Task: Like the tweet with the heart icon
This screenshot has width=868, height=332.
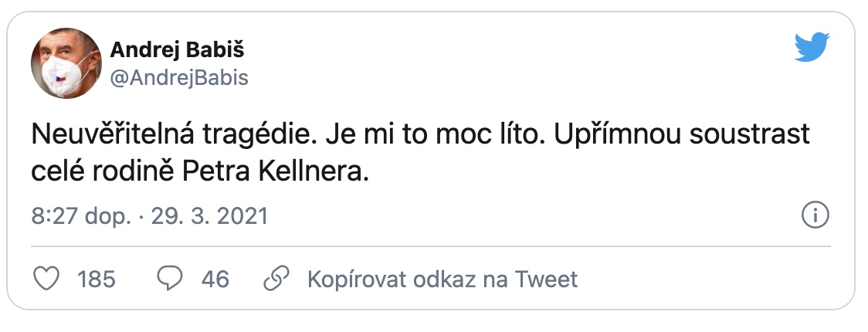Action: click(48, 278)
